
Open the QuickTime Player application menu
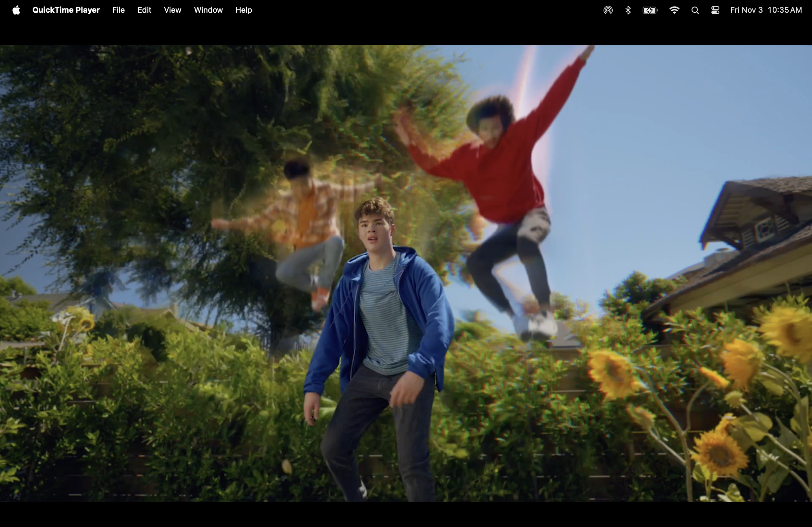[66, 10]
